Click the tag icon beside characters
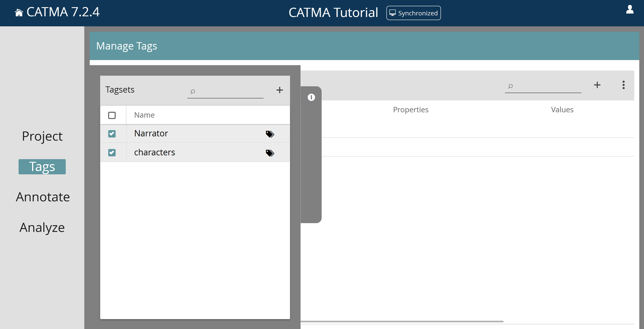 (x=270, y=153)
